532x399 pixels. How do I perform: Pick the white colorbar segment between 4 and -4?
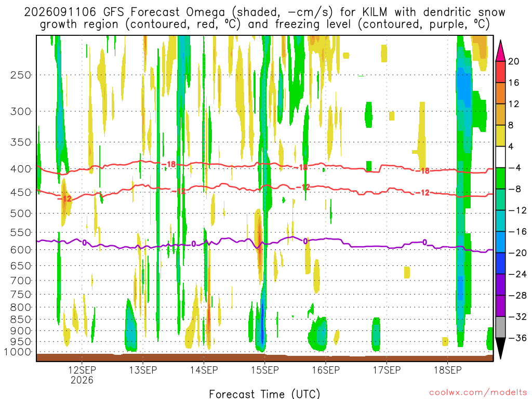click(x=500, y=157)
